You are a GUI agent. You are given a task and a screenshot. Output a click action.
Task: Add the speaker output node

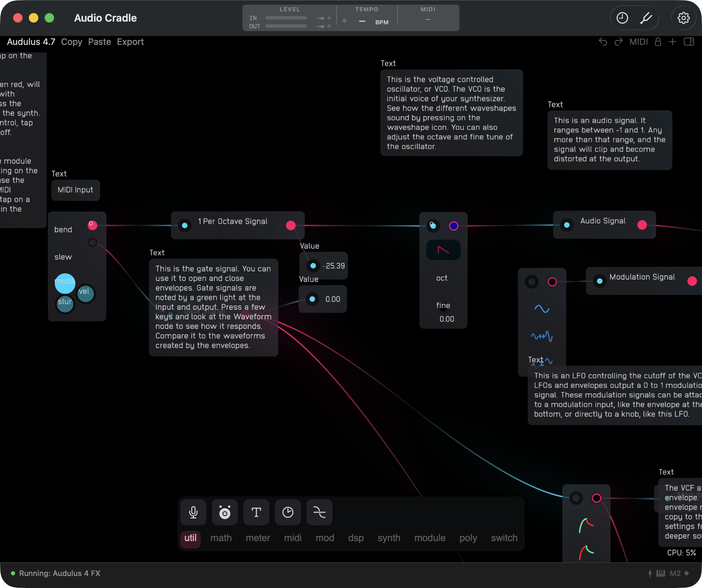tap(225, 512)
